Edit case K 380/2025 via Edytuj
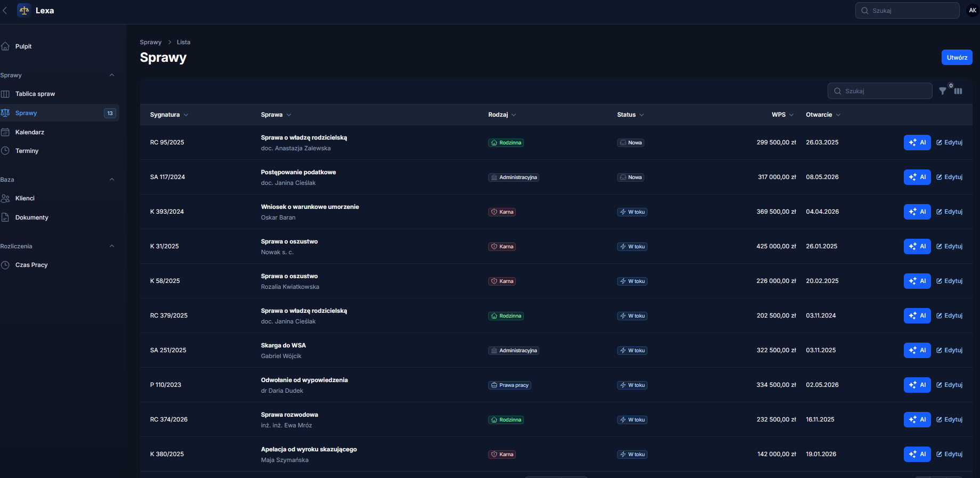 pos(950,454)
